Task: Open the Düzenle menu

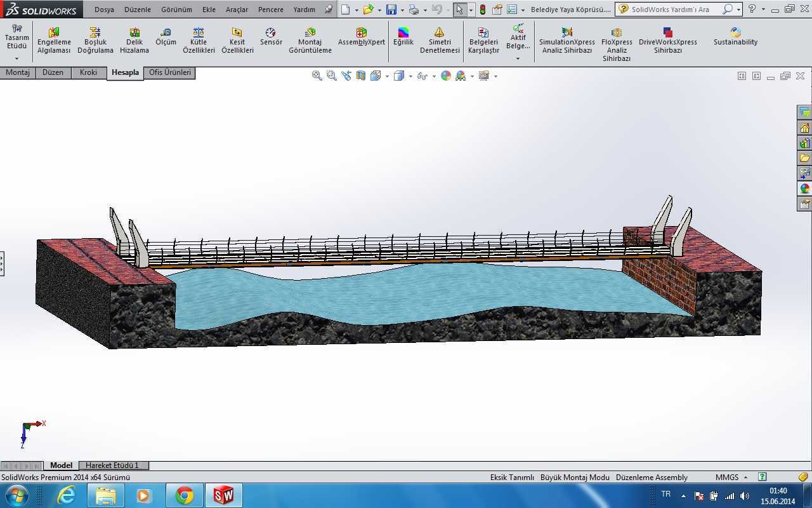Action: point(138,10)
